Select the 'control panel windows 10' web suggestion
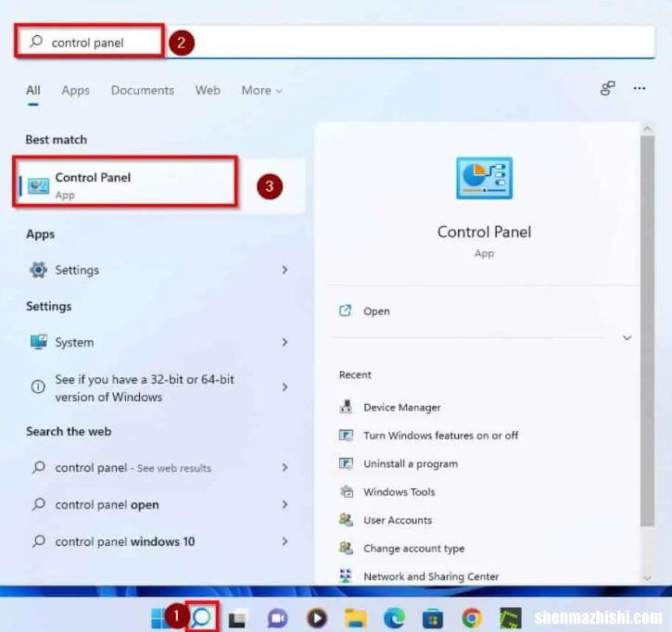Image resolution: width=672 pixels, height=632 pixels. 159,541
